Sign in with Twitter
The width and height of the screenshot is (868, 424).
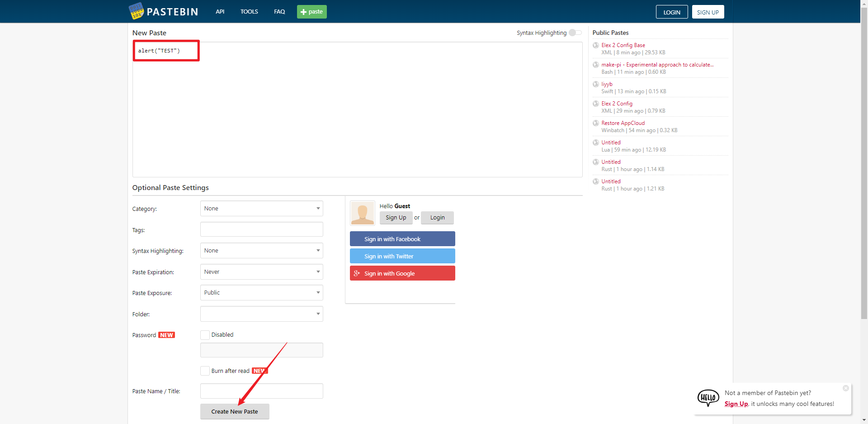402,256
